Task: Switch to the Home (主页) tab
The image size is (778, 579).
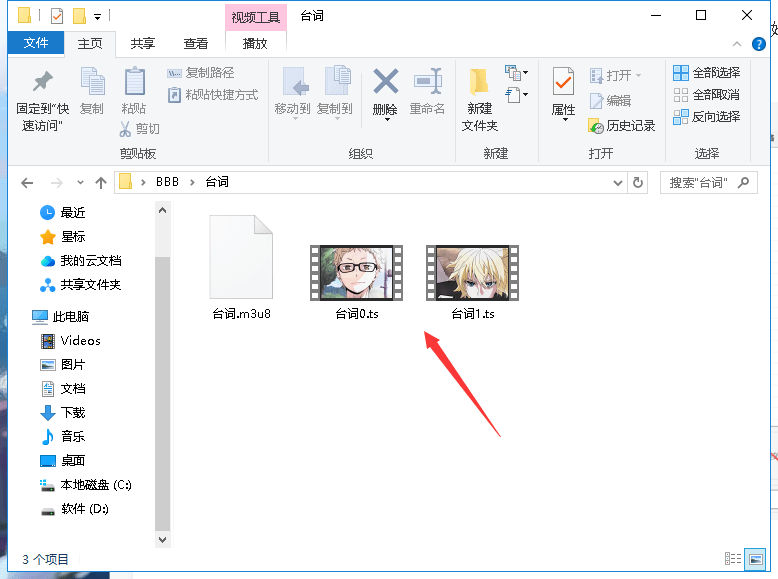Action: point(90,44)
